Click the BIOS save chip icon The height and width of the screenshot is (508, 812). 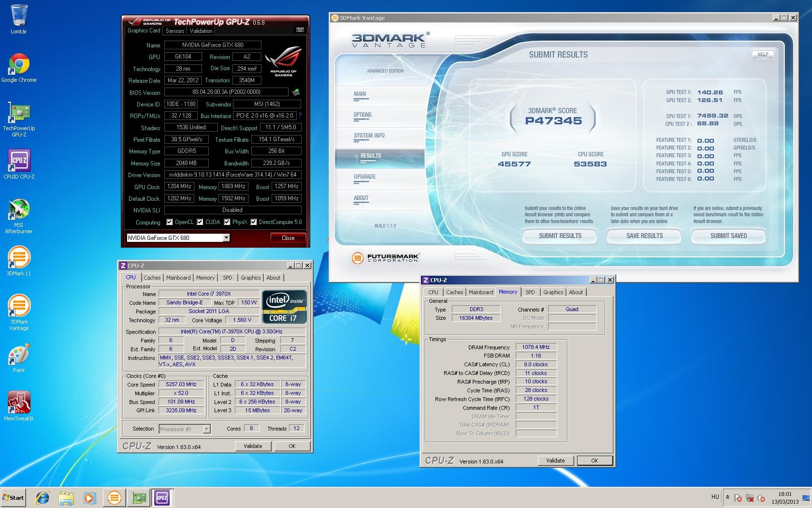(295, 92)
